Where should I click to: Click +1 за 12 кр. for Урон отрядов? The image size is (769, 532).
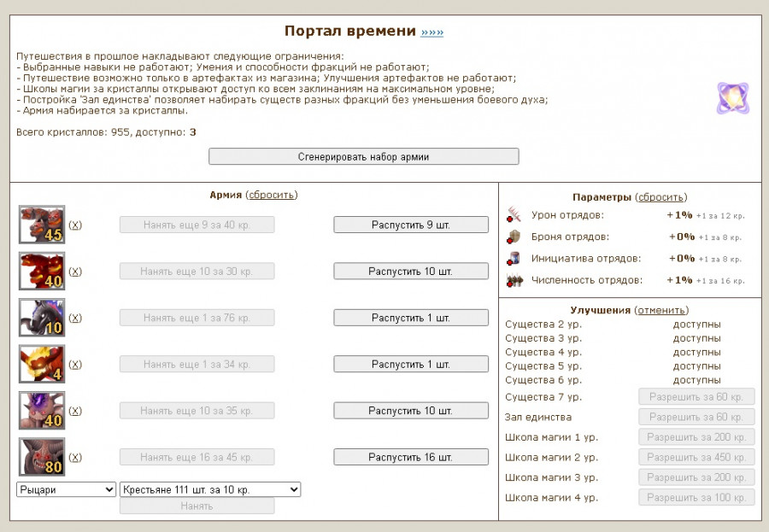720,216
